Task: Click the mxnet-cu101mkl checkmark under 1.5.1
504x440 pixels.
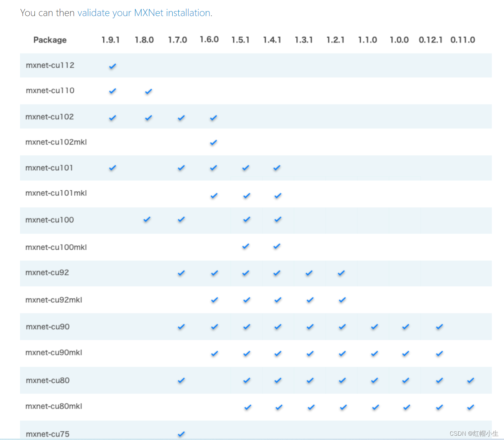Action: [x=247, y=196]
